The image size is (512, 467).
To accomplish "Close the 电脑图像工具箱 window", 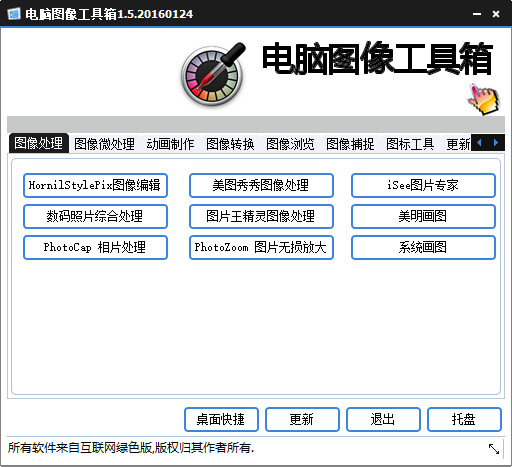I will 496,14.
